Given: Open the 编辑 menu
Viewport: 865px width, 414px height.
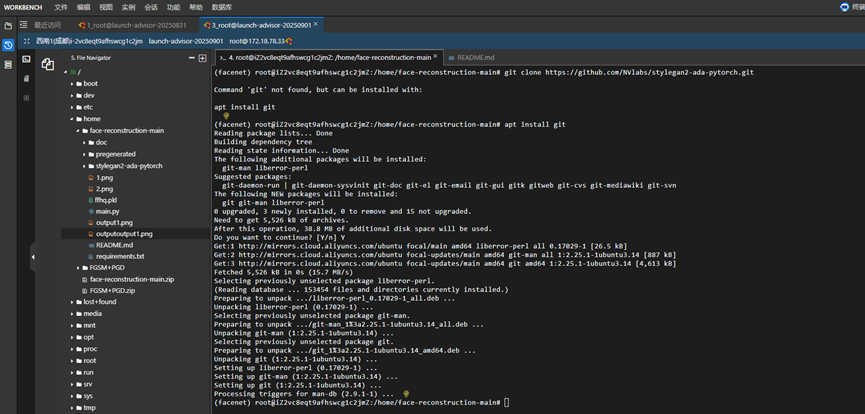Looking at the screenshot, I should pos(83,7).
